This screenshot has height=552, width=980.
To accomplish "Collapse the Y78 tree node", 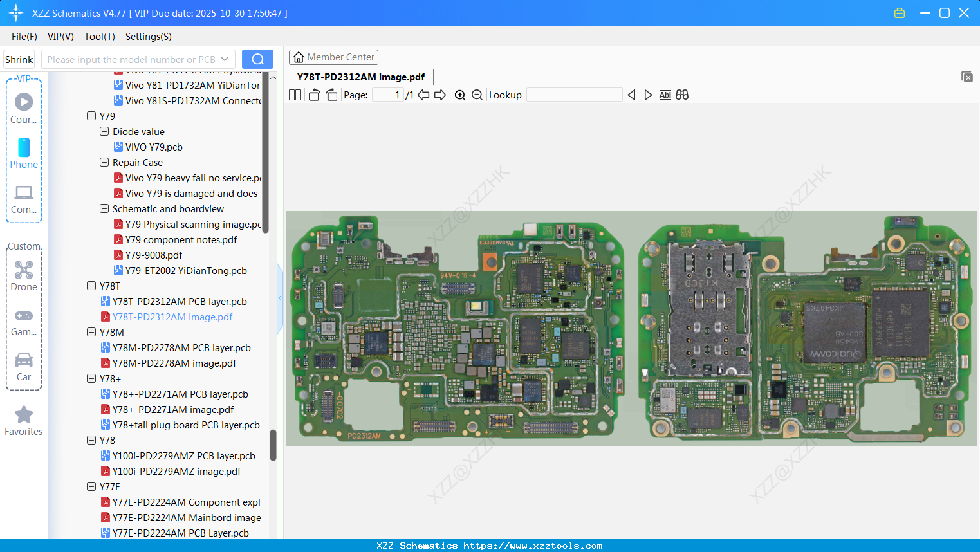I will tap(91, 440).
